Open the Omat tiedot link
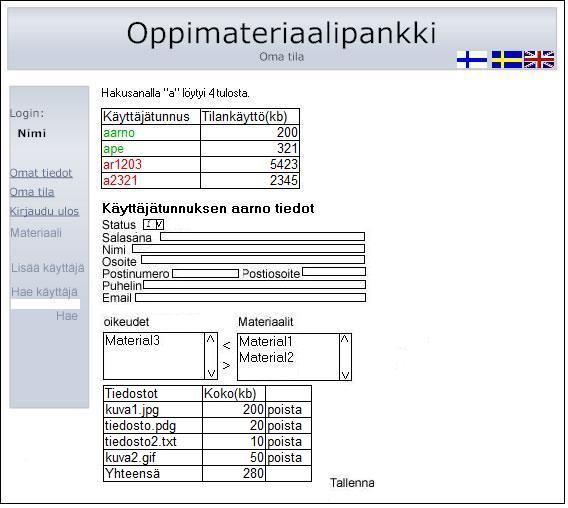Screen dimensions: 568x508 pos(41,173)
